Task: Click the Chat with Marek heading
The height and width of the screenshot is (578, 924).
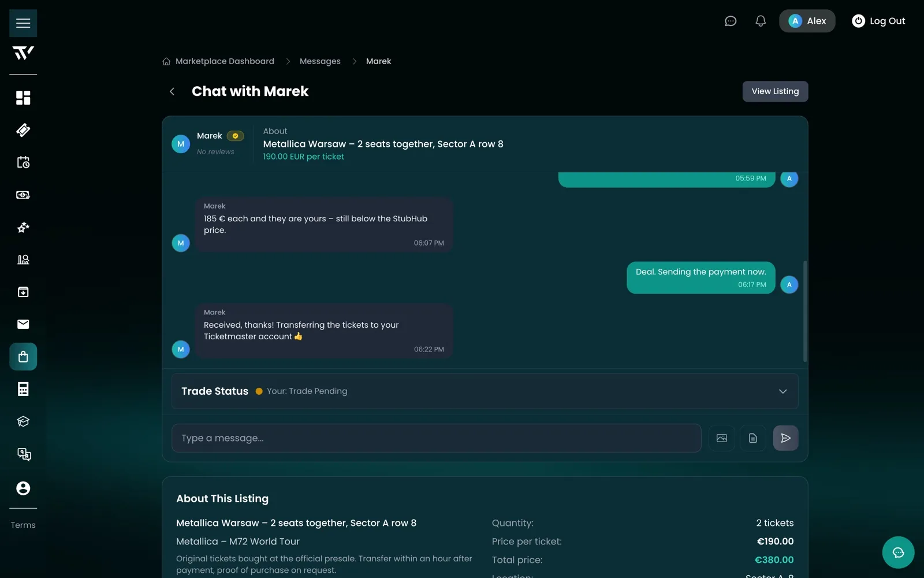Action: (250, 91)
